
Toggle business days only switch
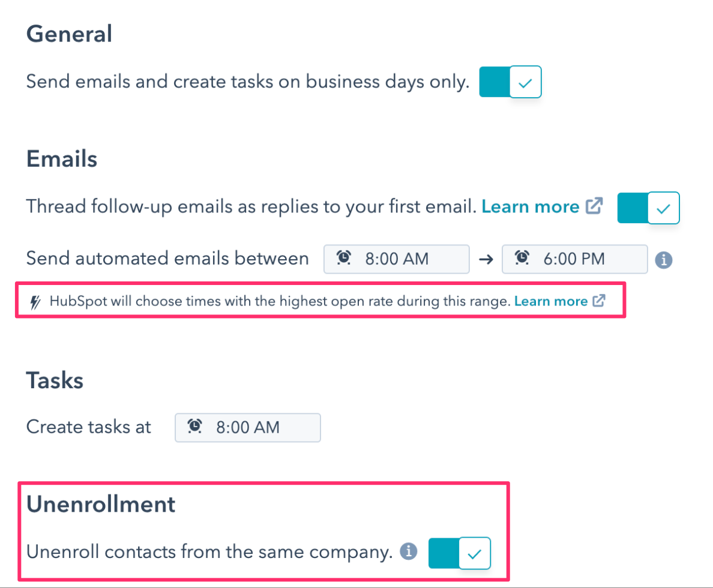click(510, 82)
